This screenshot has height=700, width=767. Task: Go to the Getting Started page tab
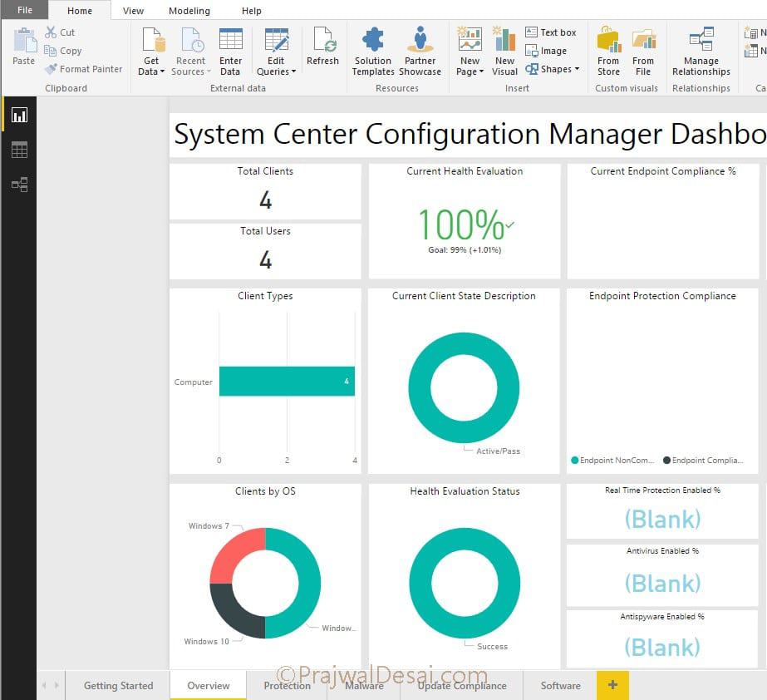[118, 686]
